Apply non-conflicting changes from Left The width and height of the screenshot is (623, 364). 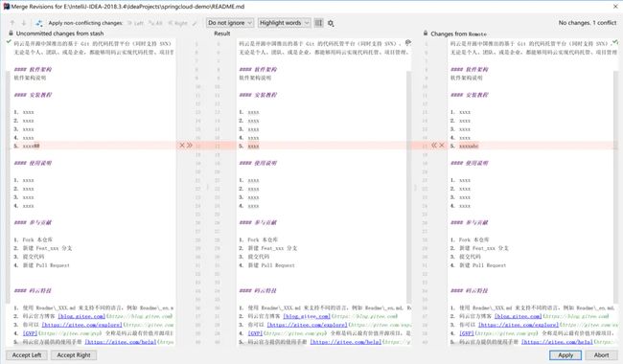coord(135,23)
